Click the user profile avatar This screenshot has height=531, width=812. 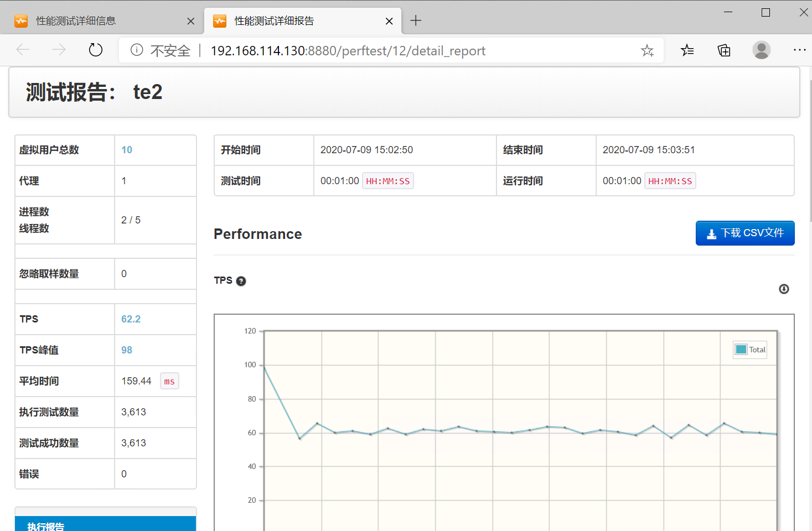(x=761, y=50)
